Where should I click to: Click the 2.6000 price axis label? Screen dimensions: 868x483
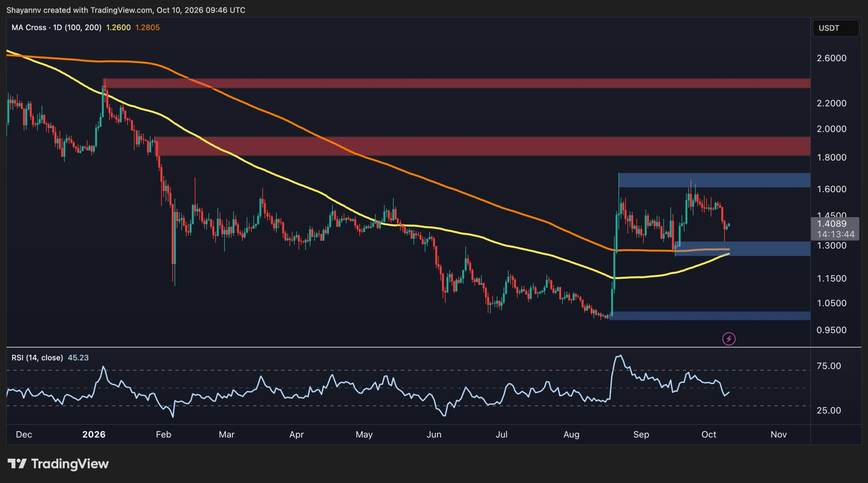coord(831,58)
